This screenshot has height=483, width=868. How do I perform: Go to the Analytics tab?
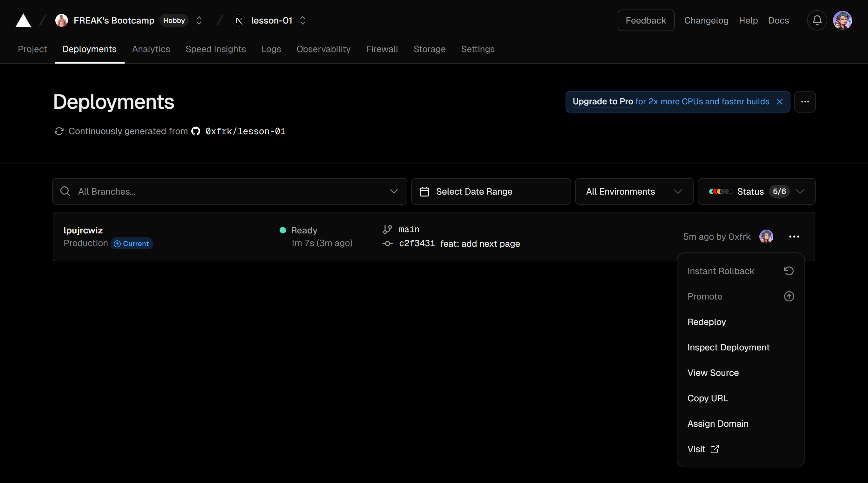tap(151, 49)
